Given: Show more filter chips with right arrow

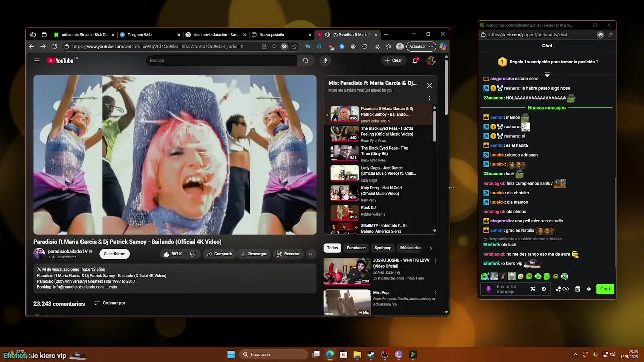Looking at the screenshot, I should point(430,248).
